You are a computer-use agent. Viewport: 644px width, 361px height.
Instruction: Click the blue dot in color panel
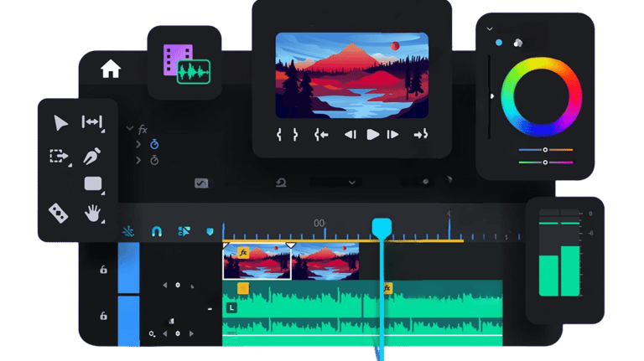point(499,43)
